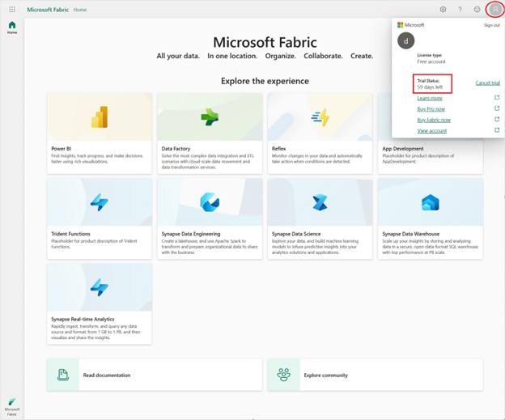
Task: Select the Trident Functions card title
Action: [x=70, y=234]
